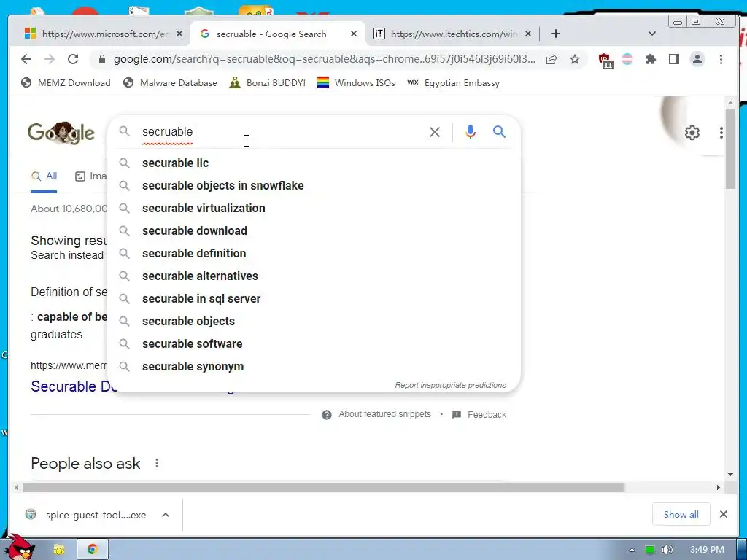Image resolution: width=747 pixels, height=560 pixels.
Task: Open the People also ask options dots
Action: (157, 463)
